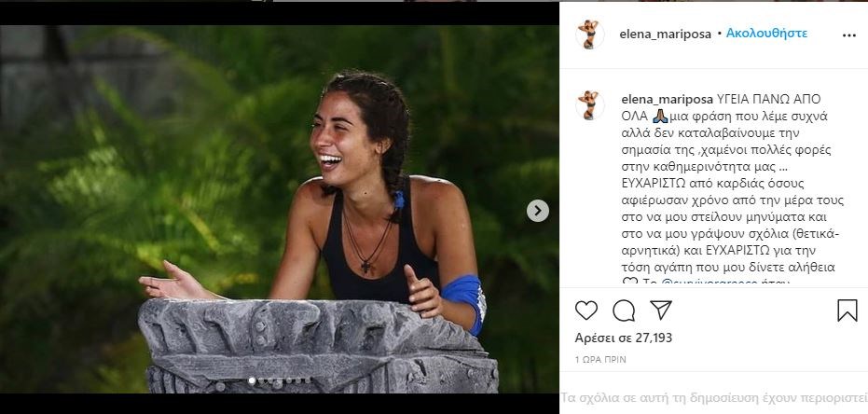This screenshot has width=868, height=414.
Task: Save the post with the bookmark icon
Action: [847, 310]
